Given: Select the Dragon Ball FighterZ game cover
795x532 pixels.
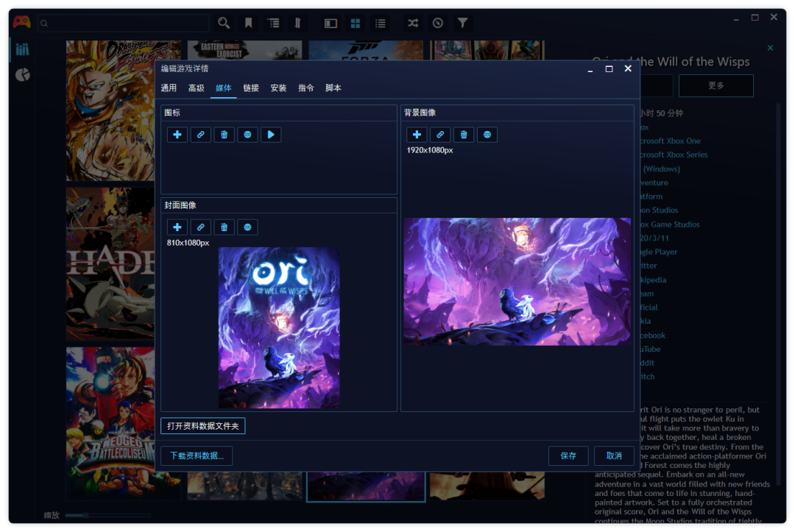Looking at the screenshot, I should tap(110, 110).
